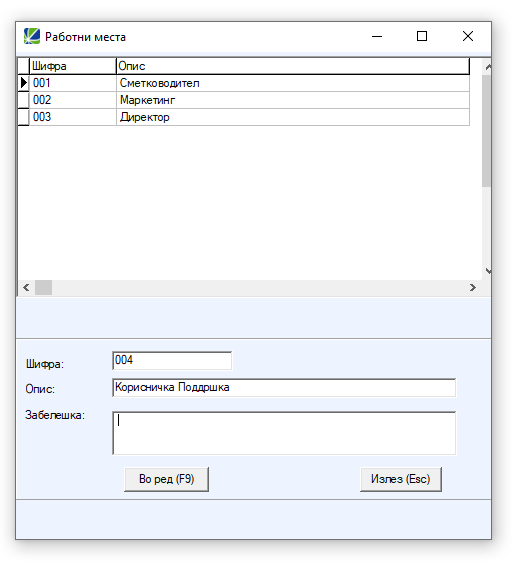Click the Опис field containing Корисничка Поддршка
Viewport: 514px width, 575px height.
[x=284, y=388]
